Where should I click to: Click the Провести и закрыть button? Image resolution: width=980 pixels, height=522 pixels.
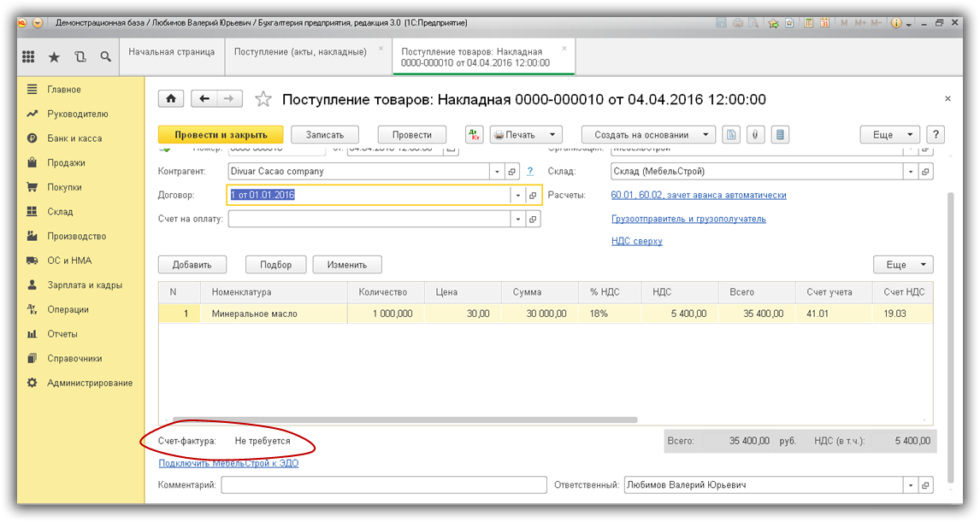(221, 135)
